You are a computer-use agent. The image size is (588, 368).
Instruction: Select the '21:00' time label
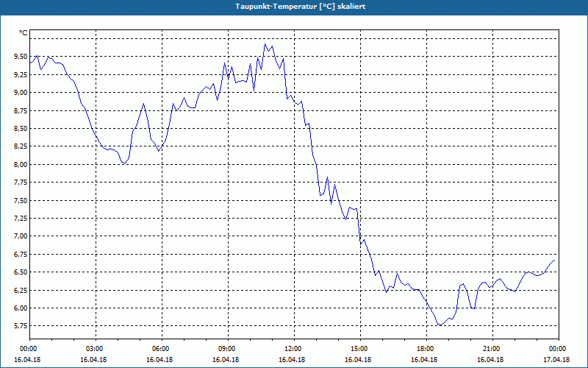click(492, 348)
